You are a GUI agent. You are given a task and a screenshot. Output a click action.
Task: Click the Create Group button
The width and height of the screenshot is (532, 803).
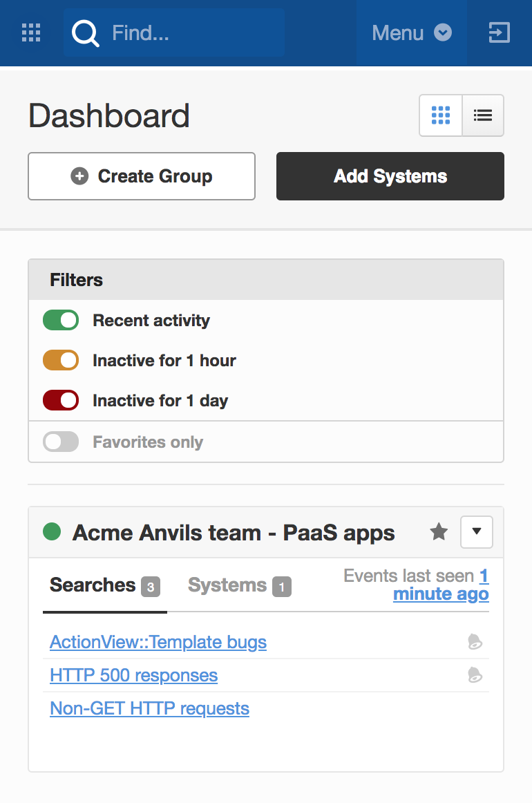click(142, 176)
